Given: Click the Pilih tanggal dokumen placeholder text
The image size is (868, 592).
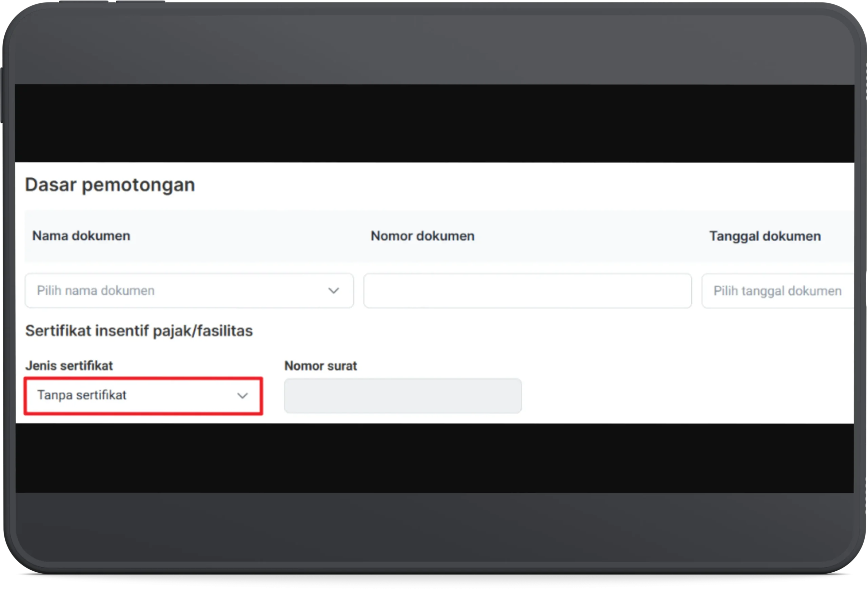Looking at the screenshot, I should [777, 291].
